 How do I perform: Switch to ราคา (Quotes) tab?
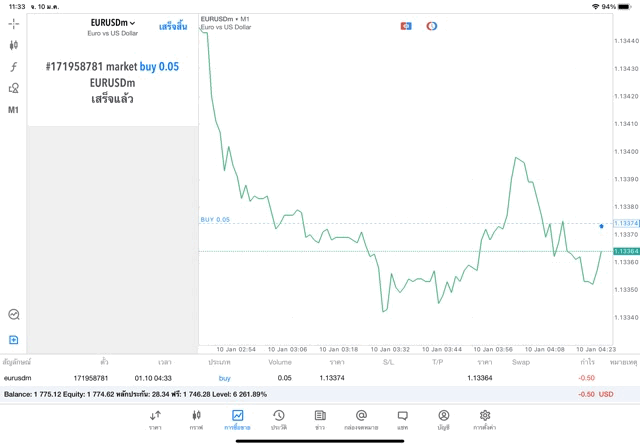tap(155, 420)
